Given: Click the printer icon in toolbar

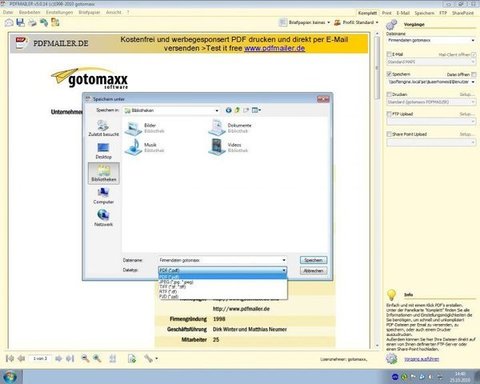Looking at the screenshot, I should click(32, 23).
